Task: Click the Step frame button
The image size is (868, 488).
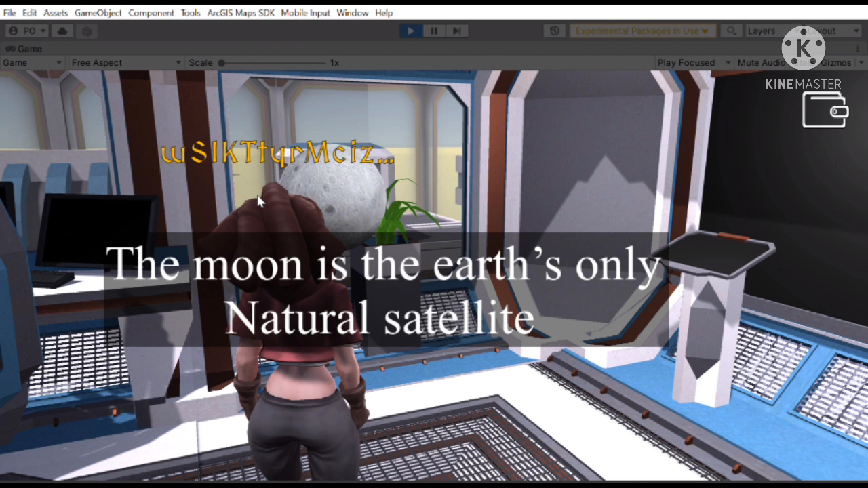Action: 457,30
